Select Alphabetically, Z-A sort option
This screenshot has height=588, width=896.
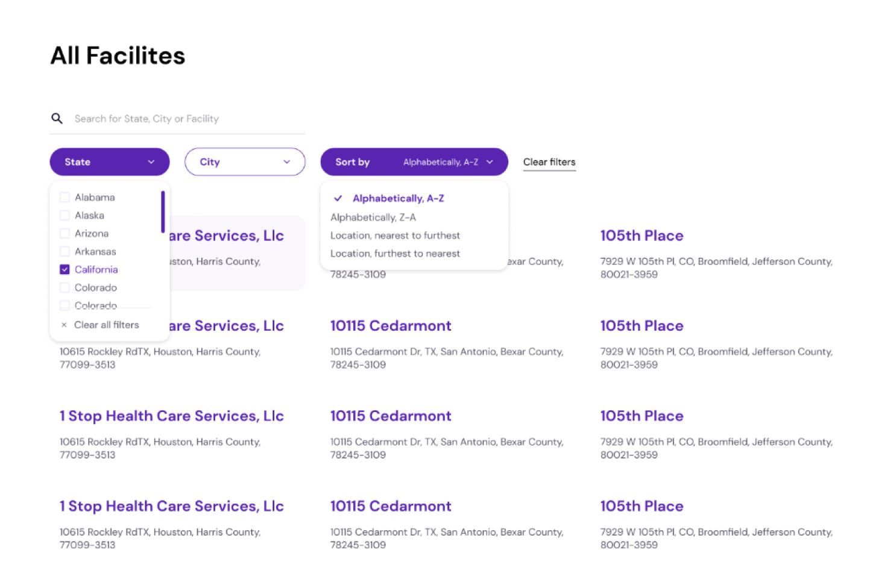tap(373, 217)
